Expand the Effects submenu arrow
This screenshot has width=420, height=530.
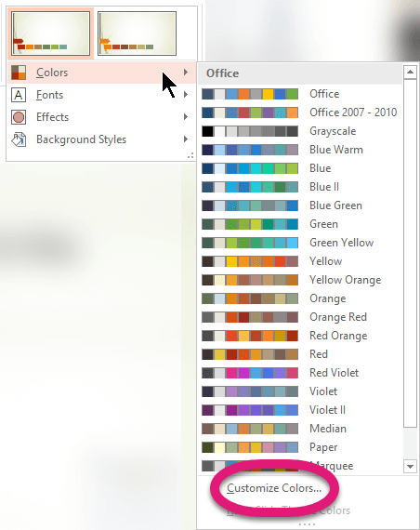tap(186, 116)
